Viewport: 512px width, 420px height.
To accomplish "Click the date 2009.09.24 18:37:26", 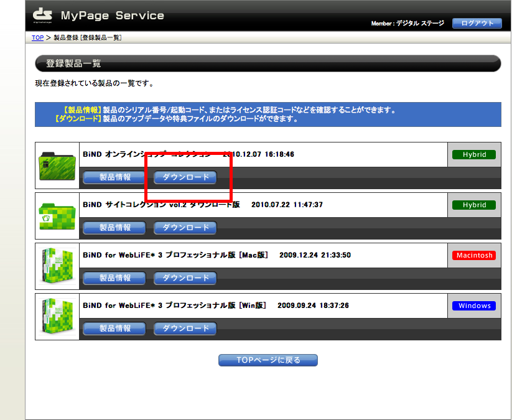I will (x=313, y=306).
